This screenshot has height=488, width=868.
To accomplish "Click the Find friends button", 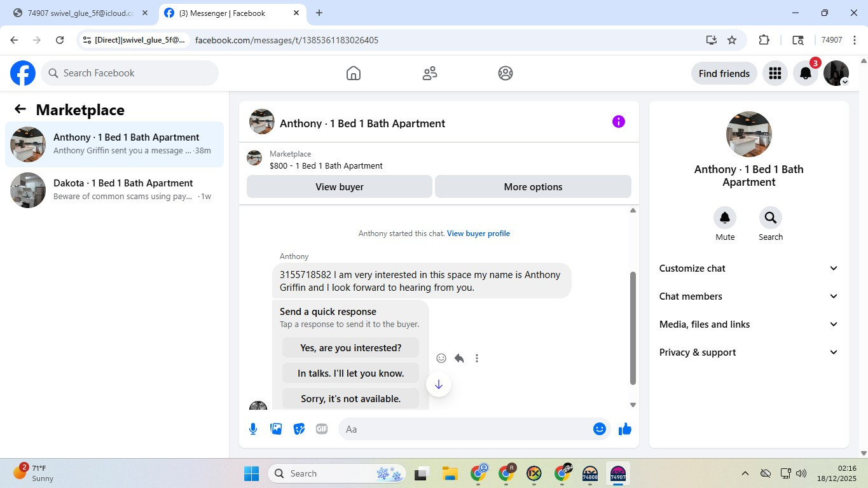I will [724, 73].
